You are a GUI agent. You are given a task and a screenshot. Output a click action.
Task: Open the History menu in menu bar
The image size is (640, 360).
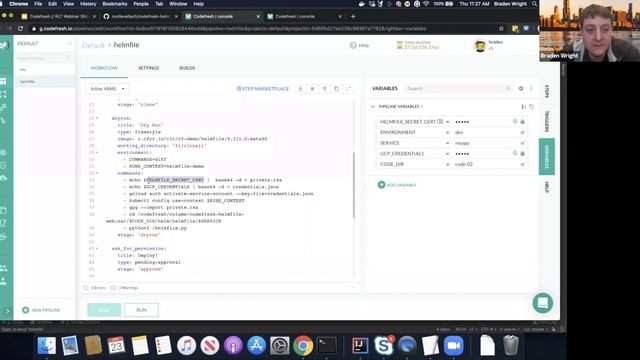tap(88, 4)
